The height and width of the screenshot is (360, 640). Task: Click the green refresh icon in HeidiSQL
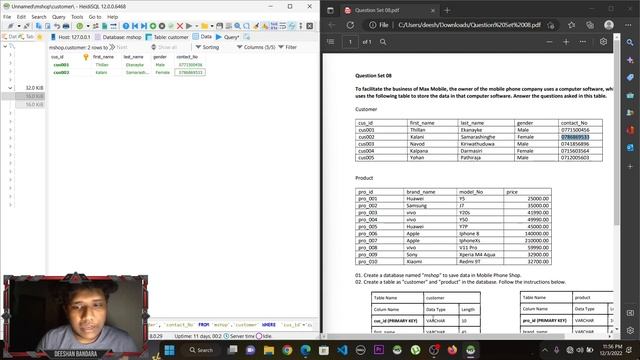tap(80, 26)
